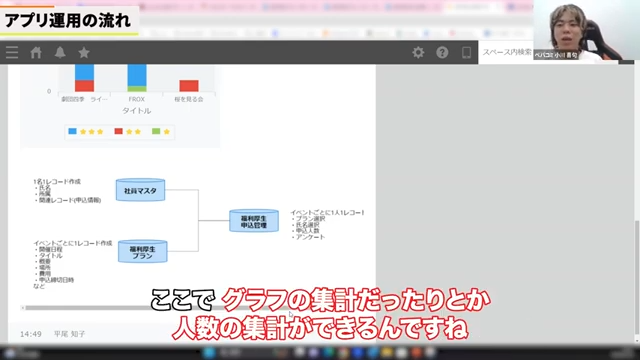Image resolution: width=640 pixels, height=360 pixels.
Task: Click the スペース内検索 search field
Action: [506, 52]
